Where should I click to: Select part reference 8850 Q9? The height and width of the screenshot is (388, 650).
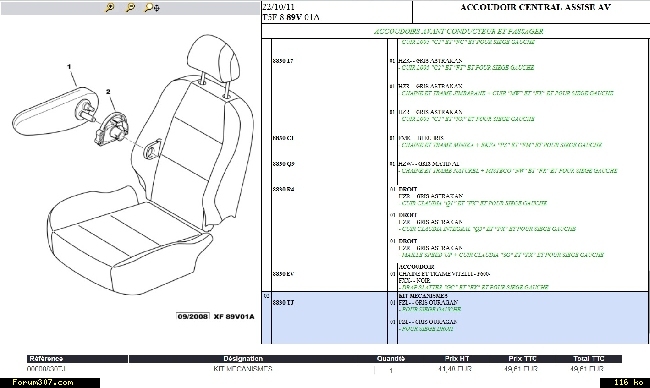[284, 164]
